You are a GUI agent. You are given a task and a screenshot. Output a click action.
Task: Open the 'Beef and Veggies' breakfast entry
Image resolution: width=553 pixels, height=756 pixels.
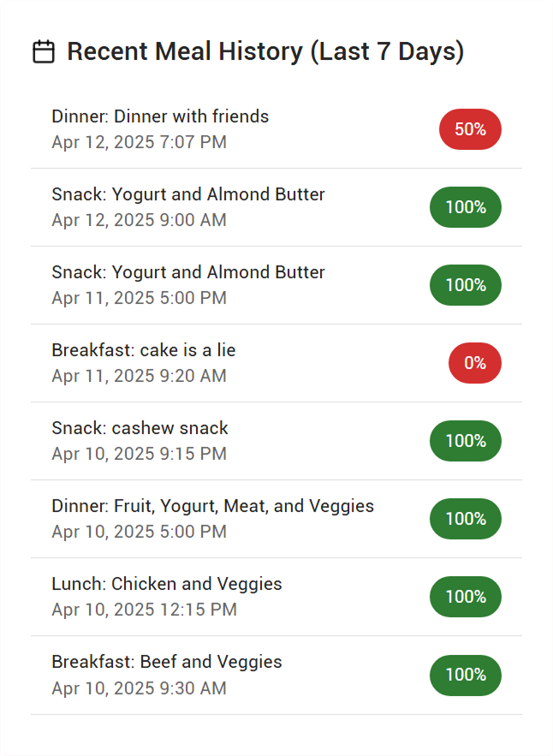pos(276,675)
